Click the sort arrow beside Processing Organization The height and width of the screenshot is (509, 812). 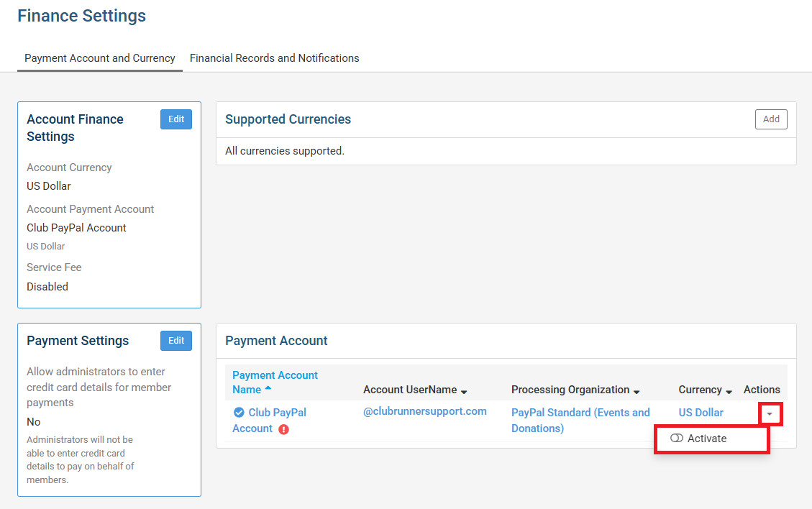[636, 390]
